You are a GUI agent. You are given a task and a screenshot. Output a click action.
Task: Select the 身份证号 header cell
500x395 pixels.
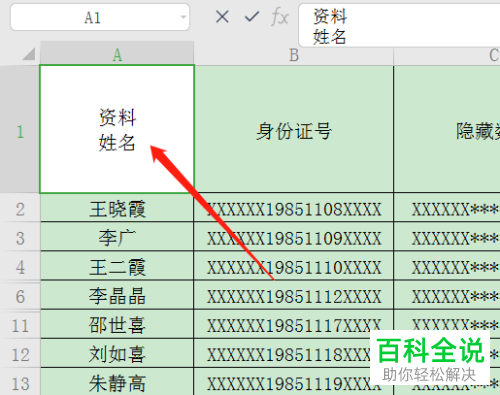pos(294,129)
